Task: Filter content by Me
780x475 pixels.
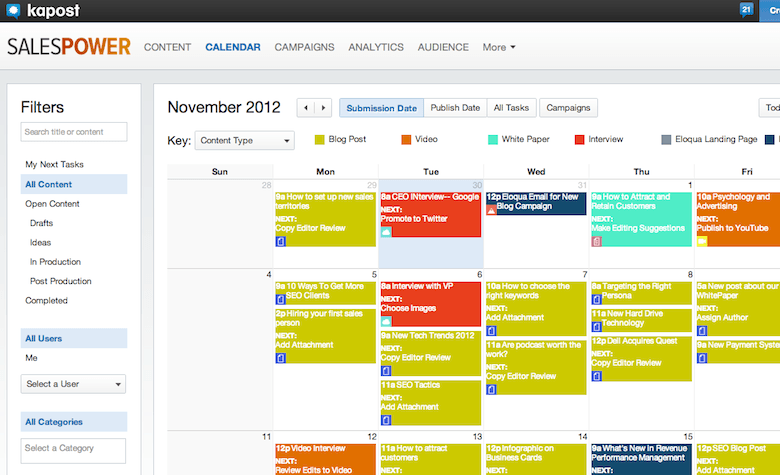Action: point(31,358)
